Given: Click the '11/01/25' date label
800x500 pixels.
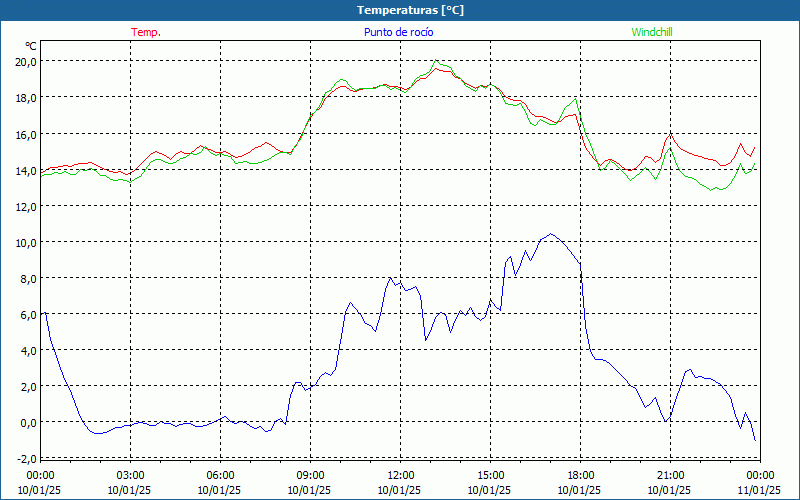Looking at the screenshot, I should click(760, 490).
